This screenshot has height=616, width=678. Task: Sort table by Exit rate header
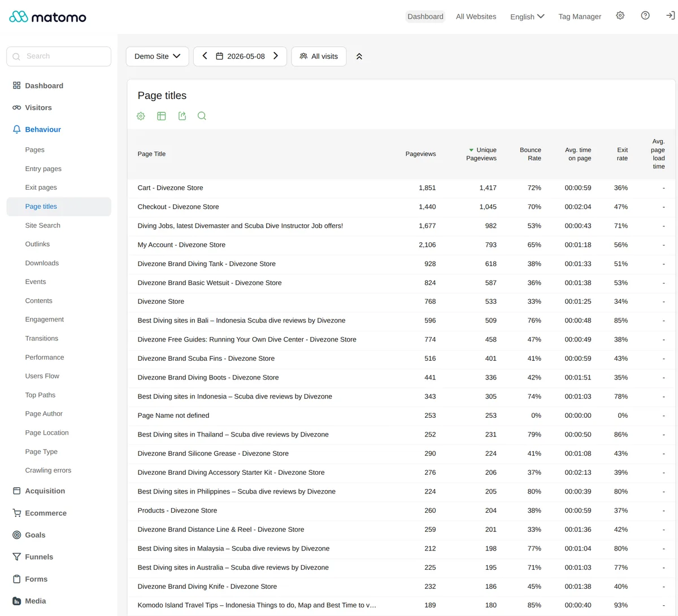click(x=622, y=154)
